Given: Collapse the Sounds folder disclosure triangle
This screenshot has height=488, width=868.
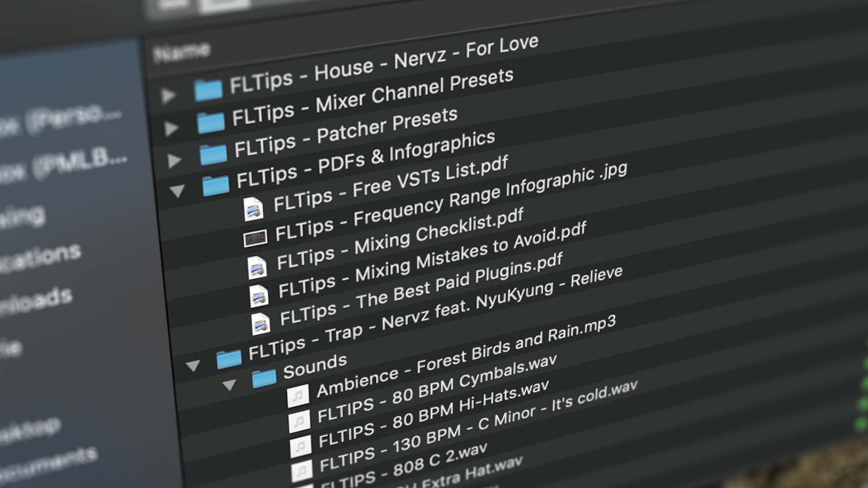Looking at the screenshot, I should [229, 385].
